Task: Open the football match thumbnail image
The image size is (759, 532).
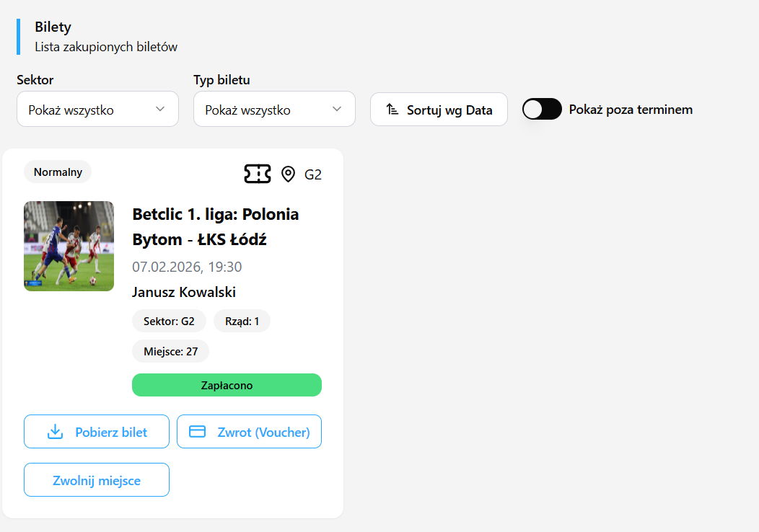Action: pyautogui.click(x=69, y=246)
